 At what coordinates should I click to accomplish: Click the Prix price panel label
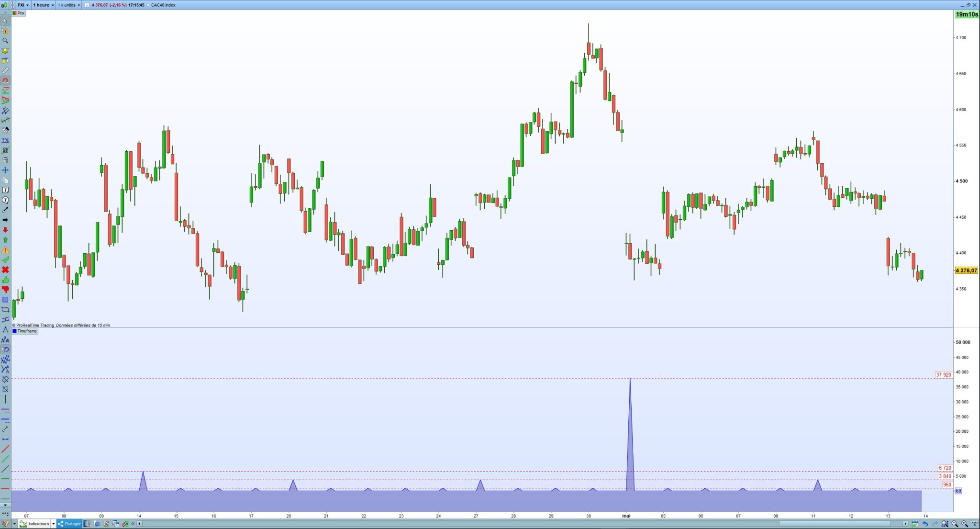[19, 13]
